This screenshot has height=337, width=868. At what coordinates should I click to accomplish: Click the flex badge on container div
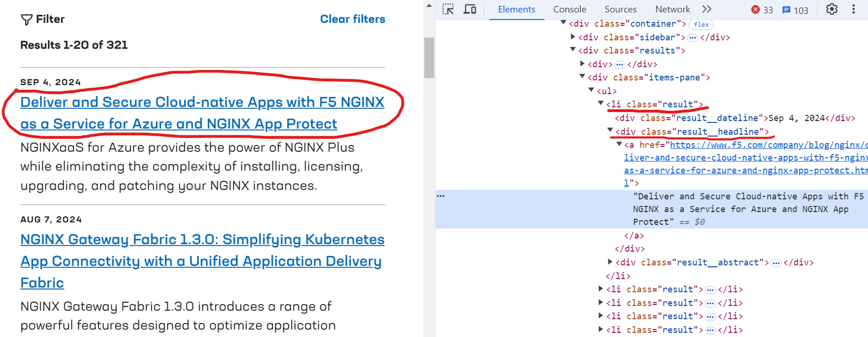[701, 25]
